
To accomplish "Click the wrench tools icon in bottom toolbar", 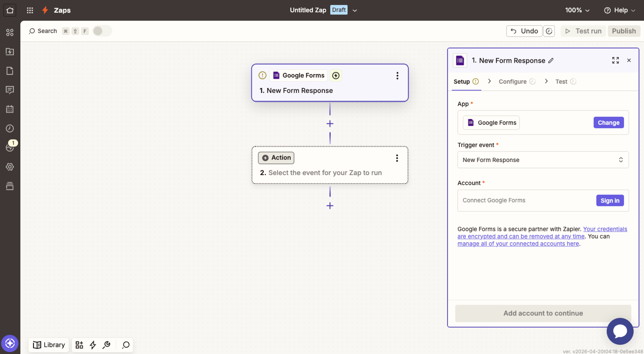I will tap(106, 345).
